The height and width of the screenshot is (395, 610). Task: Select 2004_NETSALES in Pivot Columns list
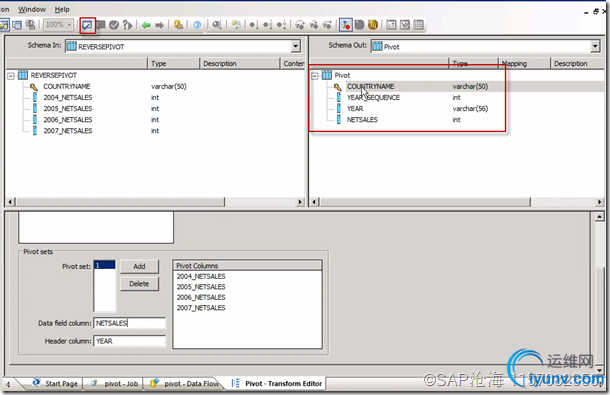(201, 276)
